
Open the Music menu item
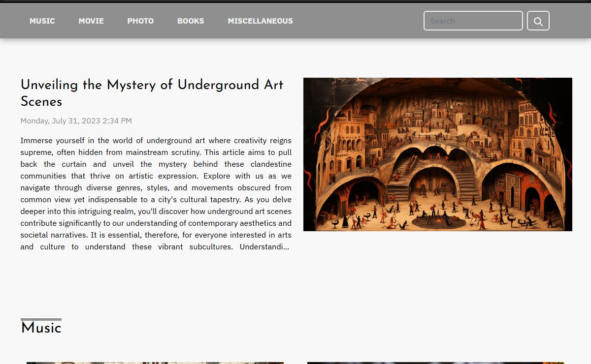tap(42, 21)
